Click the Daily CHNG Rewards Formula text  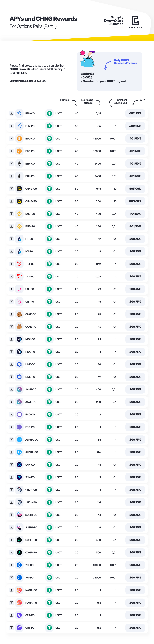click(125, 62)
